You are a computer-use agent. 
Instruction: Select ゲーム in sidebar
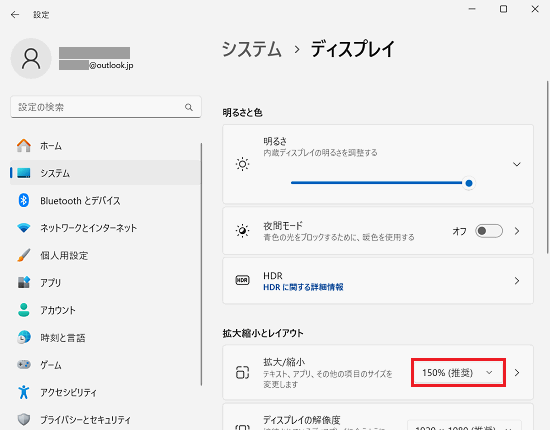(105, 365)
